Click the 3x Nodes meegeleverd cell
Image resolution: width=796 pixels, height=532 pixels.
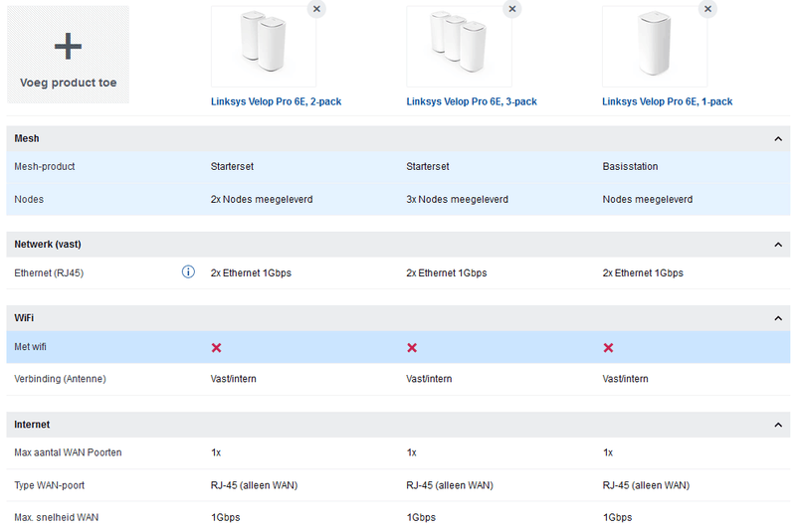click(x=457, y=199)
